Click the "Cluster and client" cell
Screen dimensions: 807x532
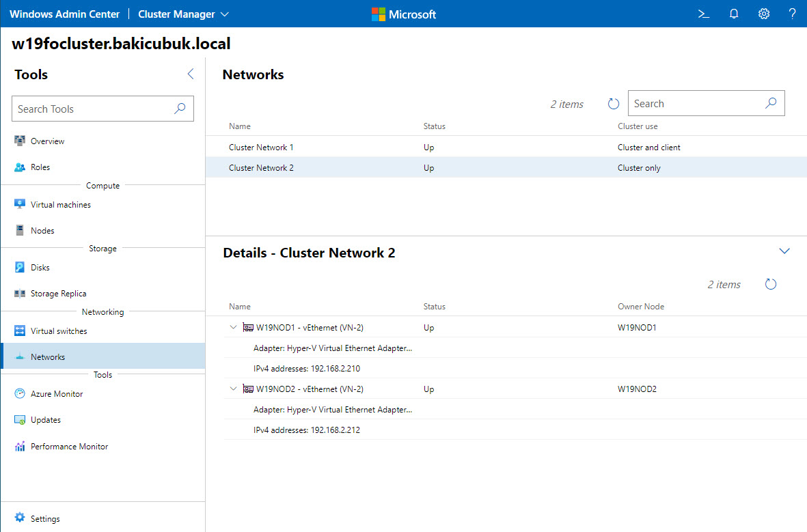[649, 147]
